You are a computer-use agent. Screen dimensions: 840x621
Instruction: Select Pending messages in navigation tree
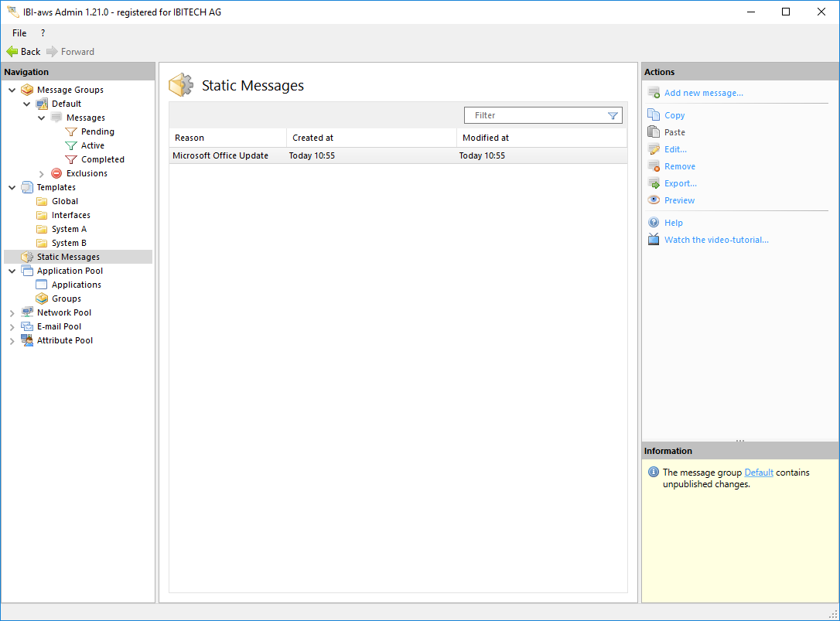pos(97,131)
